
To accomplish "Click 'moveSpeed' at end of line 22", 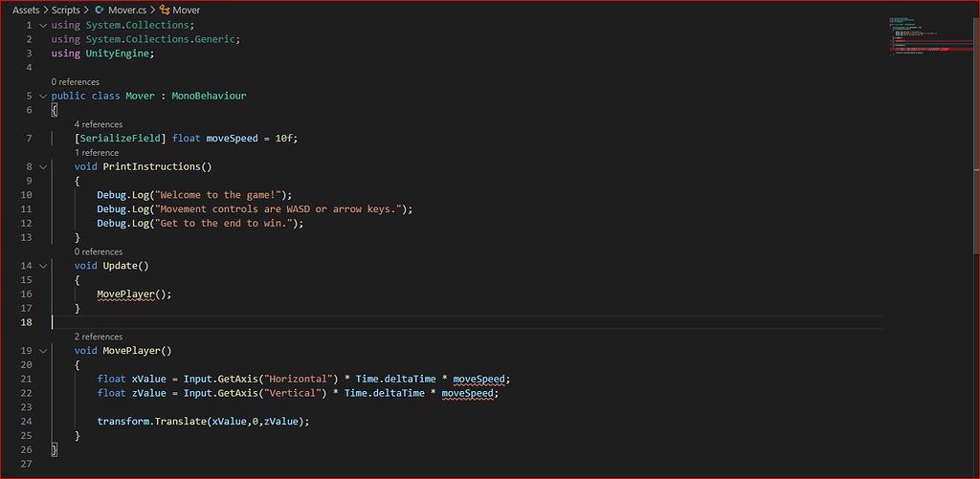I will [x=467, y=393].
